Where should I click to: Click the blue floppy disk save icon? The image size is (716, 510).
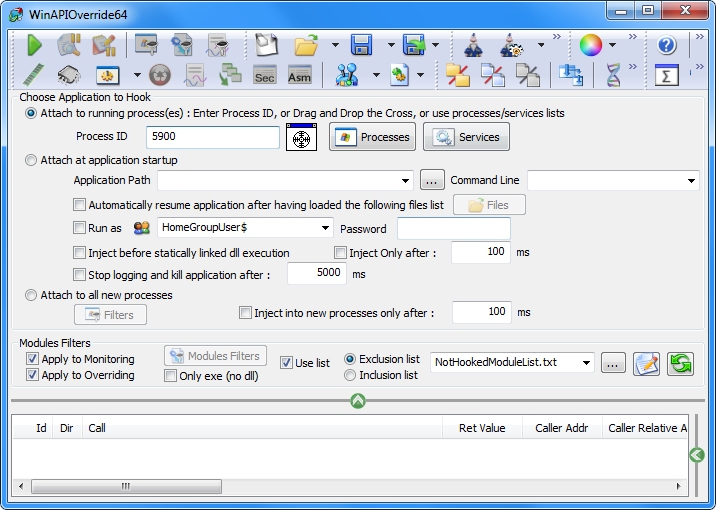click(x=361, y=45)
